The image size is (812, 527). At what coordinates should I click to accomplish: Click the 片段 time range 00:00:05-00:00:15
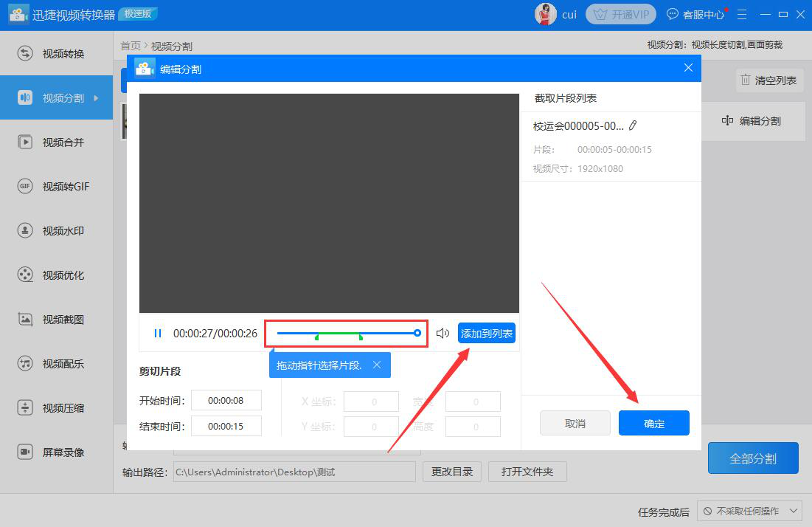point(614,149)
